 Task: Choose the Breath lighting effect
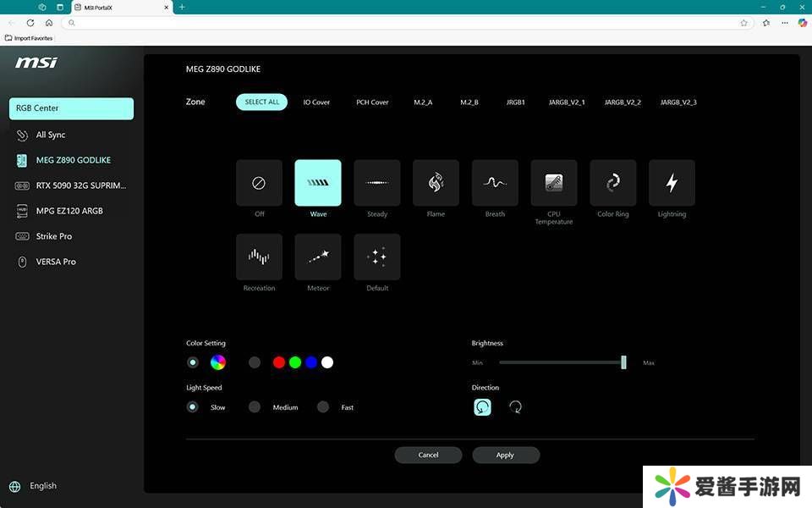click(x=495, y=183)
